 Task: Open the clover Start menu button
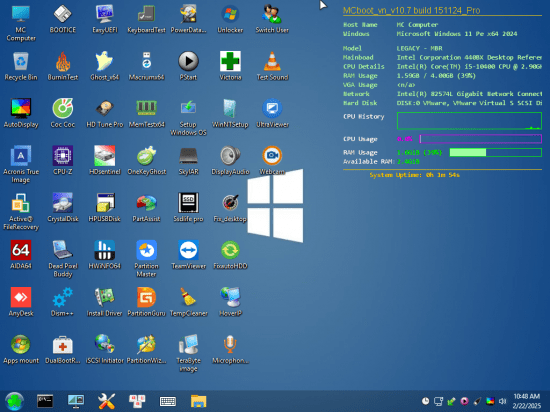click(x=14, y=401)
